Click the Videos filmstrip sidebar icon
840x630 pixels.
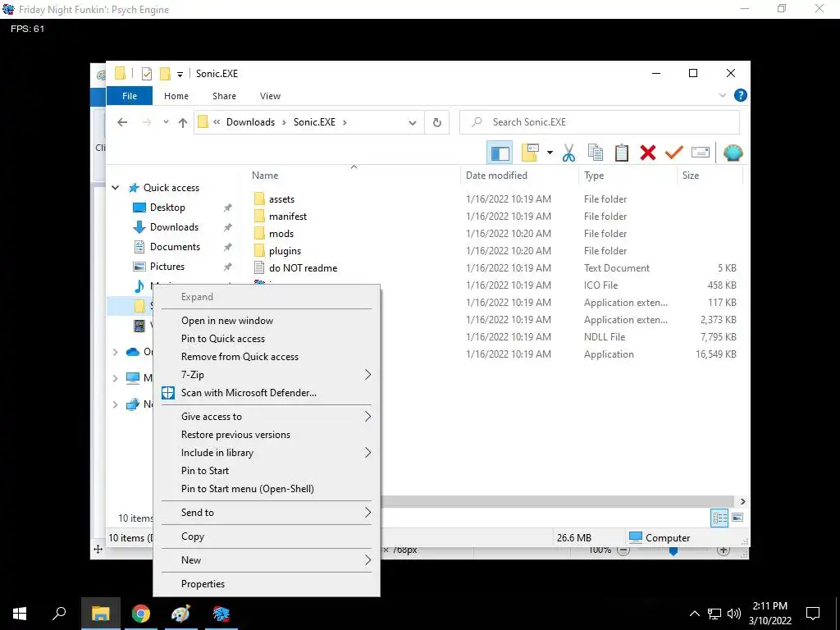(139, 325)
